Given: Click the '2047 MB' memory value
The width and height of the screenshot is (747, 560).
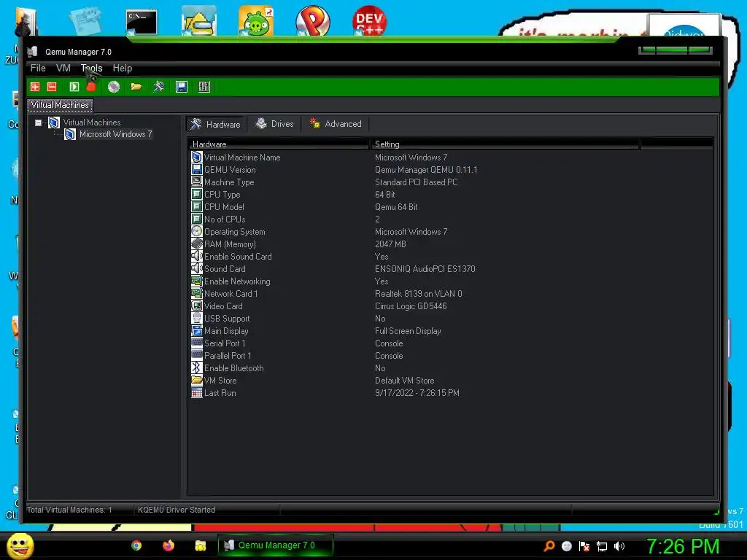Looking at the screenshot, I should tap(390, 244).
